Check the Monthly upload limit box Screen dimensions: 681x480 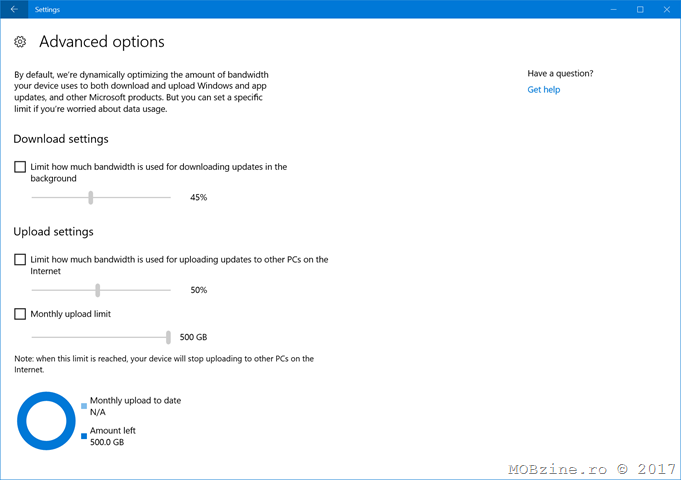(x=20, y=314)
